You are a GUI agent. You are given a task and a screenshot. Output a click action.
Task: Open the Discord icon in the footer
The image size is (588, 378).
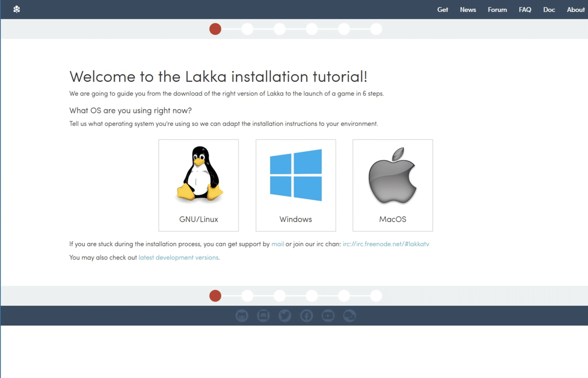tap(264, 316)
